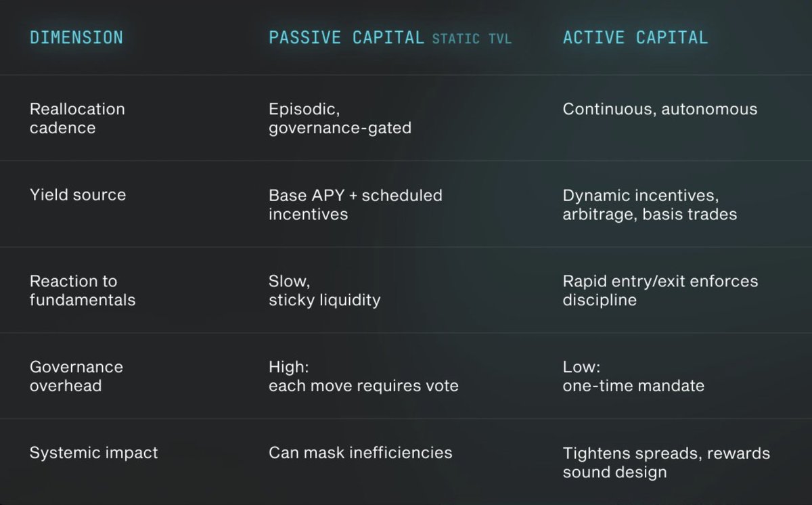
Task: Select the 'Low: one-time mandate' cell
Action: tap(633, 376)
